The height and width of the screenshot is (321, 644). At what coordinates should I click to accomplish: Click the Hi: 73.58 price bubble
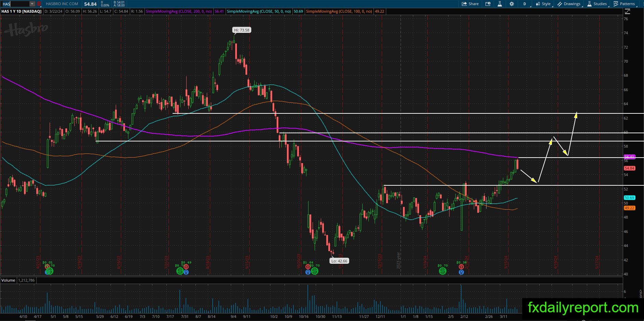242,30
